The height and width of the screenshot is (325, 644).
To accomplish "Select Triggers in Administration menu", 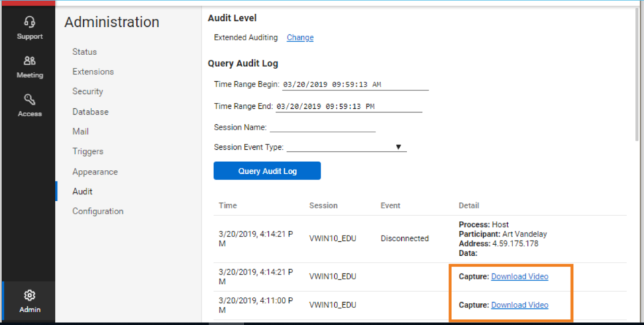I will pyautogui.click(x=88, y=151).
